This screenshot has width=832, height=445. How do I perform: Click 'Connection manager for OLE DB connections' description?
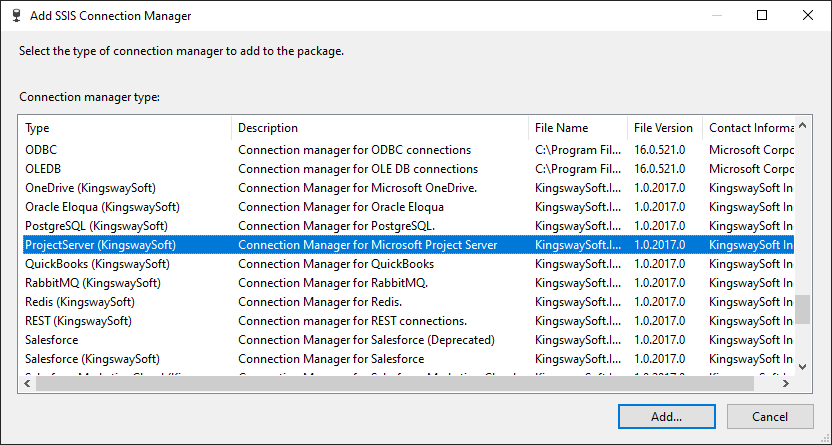[358, 169]
